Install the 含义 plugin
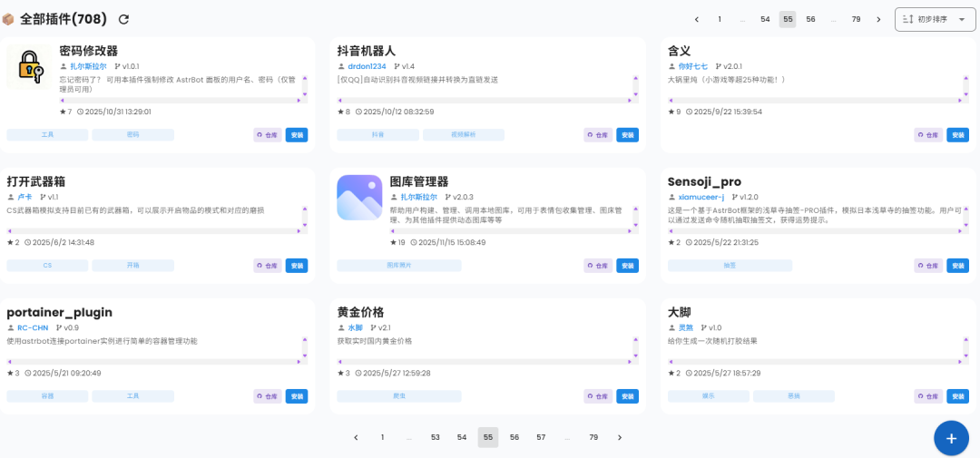The width and height of the screenshot is (980, 458). (957, 135)
